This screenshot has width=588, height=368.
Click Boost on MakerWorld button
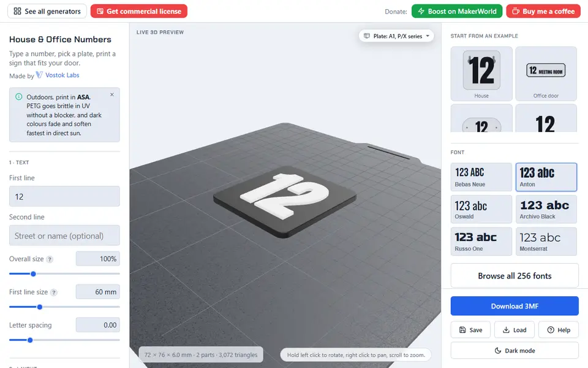click(x=457, y=11)
